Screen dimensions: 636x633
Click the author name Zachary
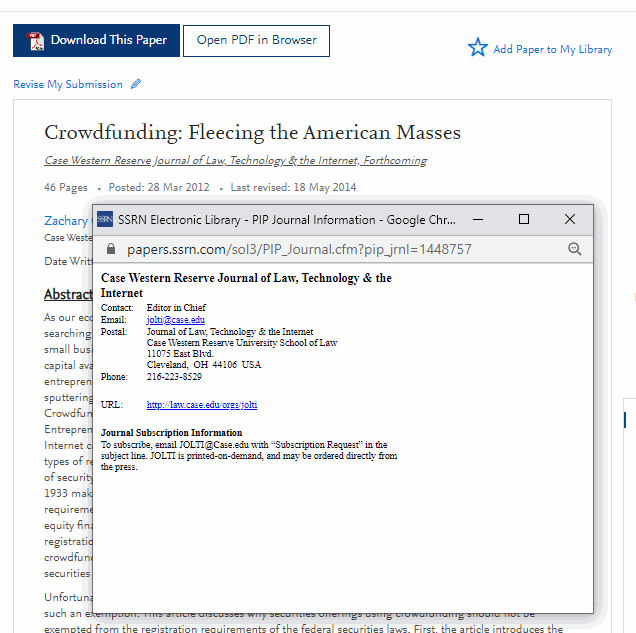66,221
